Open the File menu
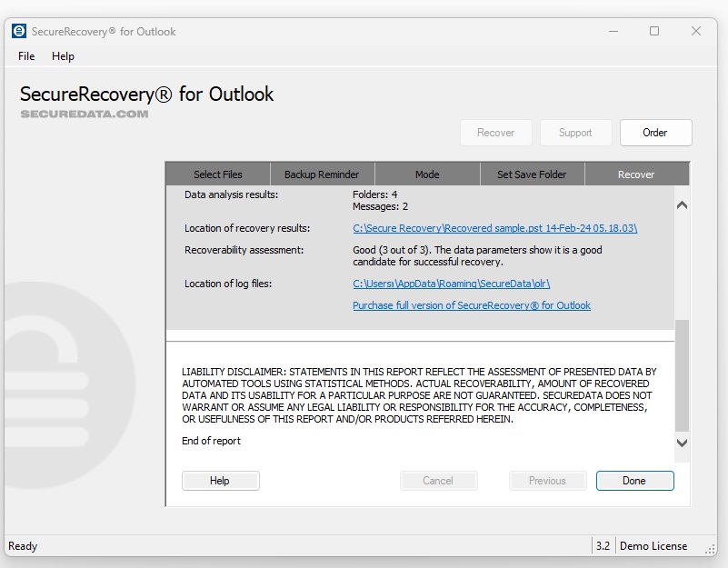The width and height of the screenshot is (728, 568). pyautogui.click(x=26, y=56)
